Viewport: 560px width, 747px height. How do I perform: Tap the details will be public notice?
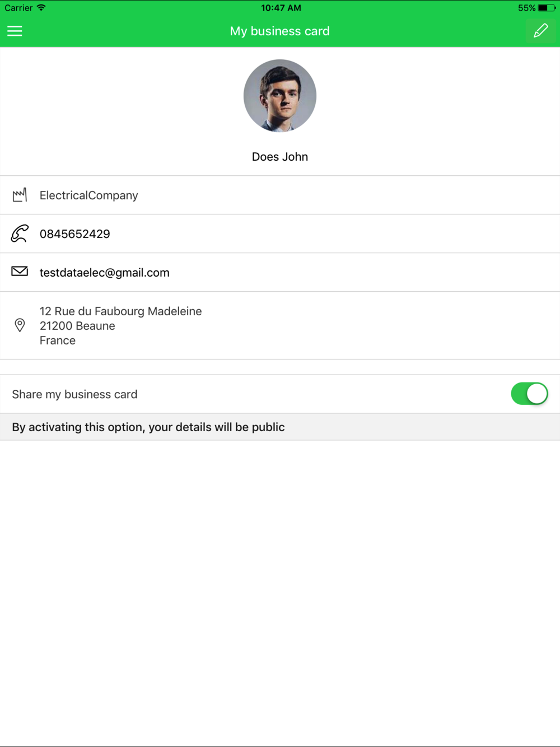(x=148, y=427)
